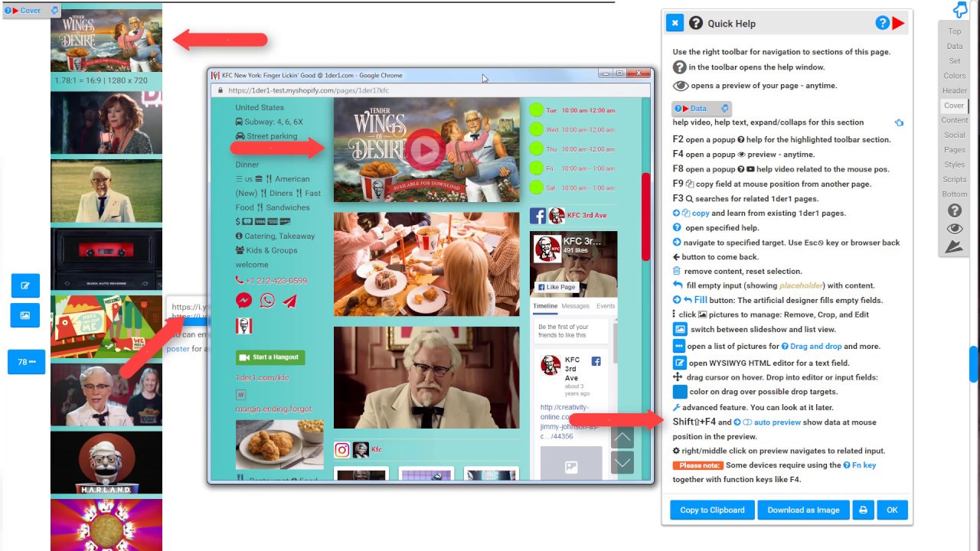Open the Drag and drop help link

815,347
